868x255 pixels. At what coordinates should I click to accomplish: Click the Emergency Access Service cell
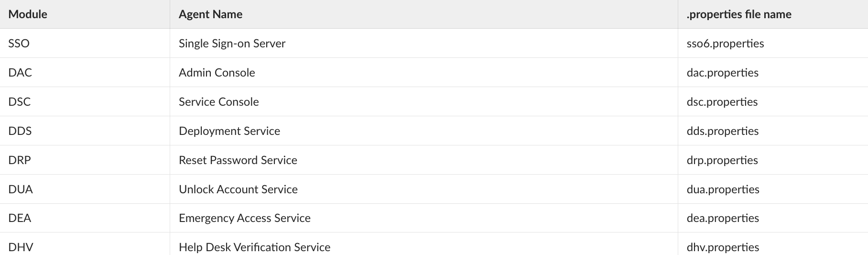tap(244, 218)
